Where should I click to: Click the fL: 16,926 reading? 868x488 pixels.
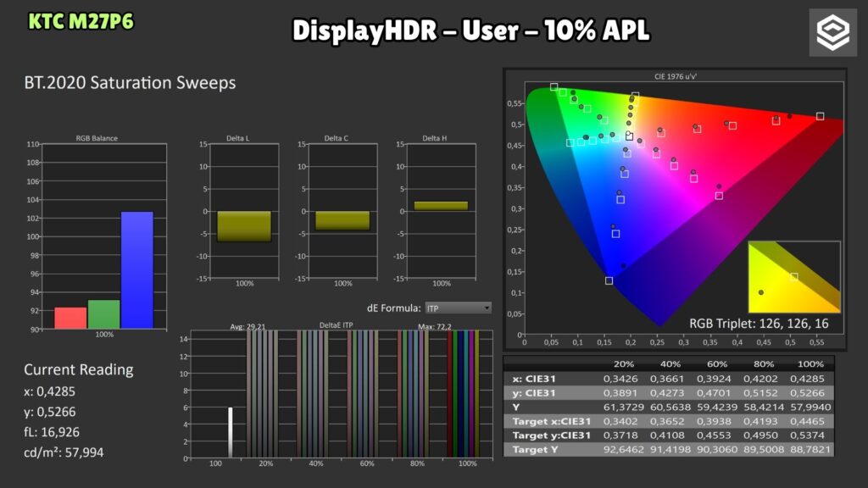point(52,432)
